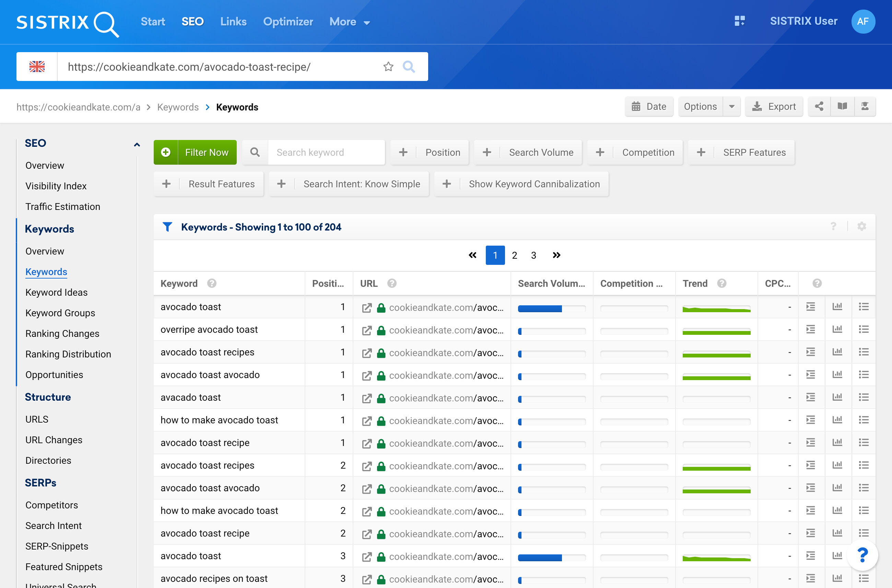Open the SEO navigation tab
The image size is (892, 588).
tap(192, 22)
